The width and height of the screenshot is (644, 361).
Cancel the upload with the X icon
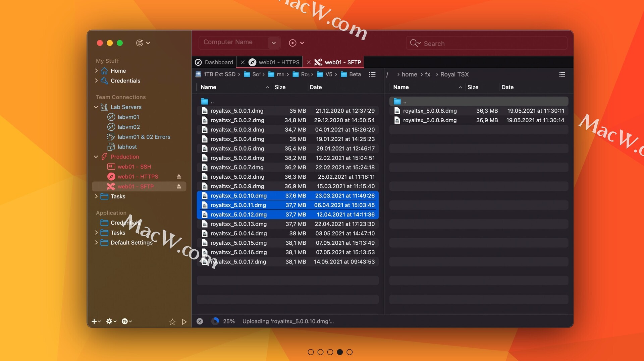click(x=200, y=321)
